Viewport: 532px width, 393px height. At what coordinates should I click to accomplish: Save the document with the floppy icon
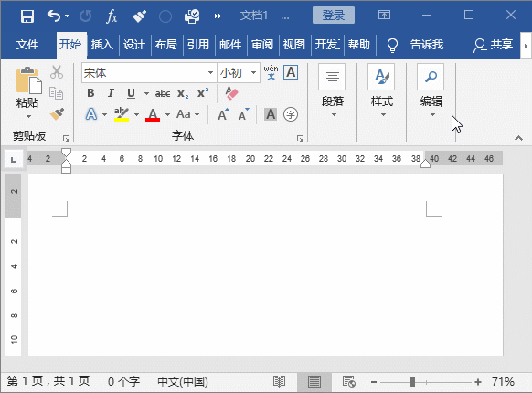[x=27, y=16]
